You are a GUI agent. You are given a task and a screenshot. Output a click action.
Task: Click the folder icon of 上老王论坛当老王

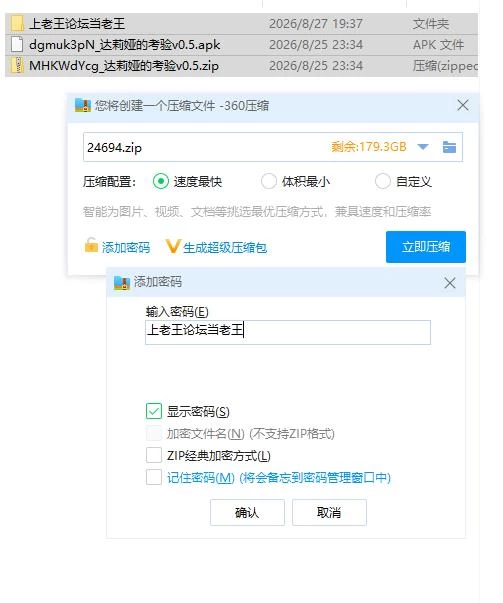[17, 23]
